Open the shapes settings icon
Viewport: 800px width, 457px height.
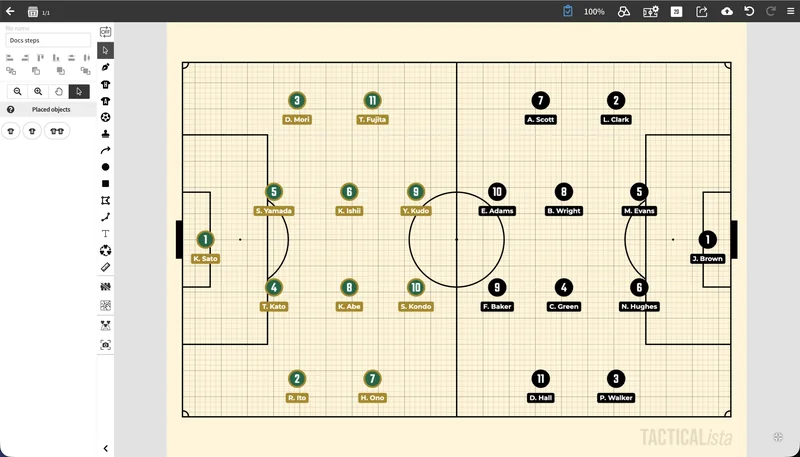[623, 12]
